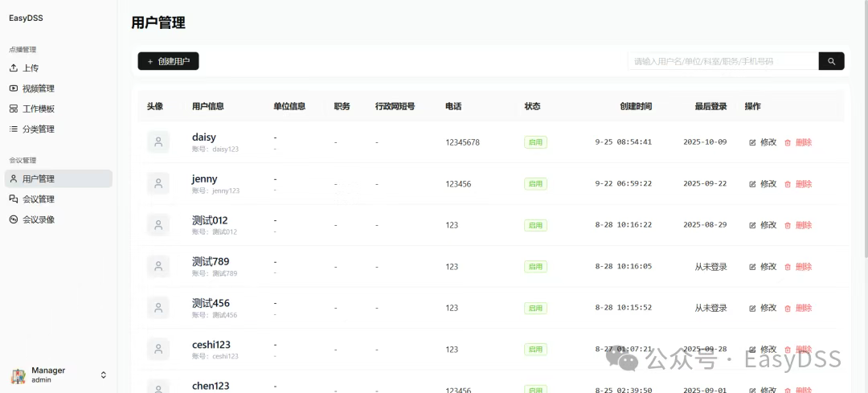
Task: Click the page vertical scrollbar
Action: 866,127
